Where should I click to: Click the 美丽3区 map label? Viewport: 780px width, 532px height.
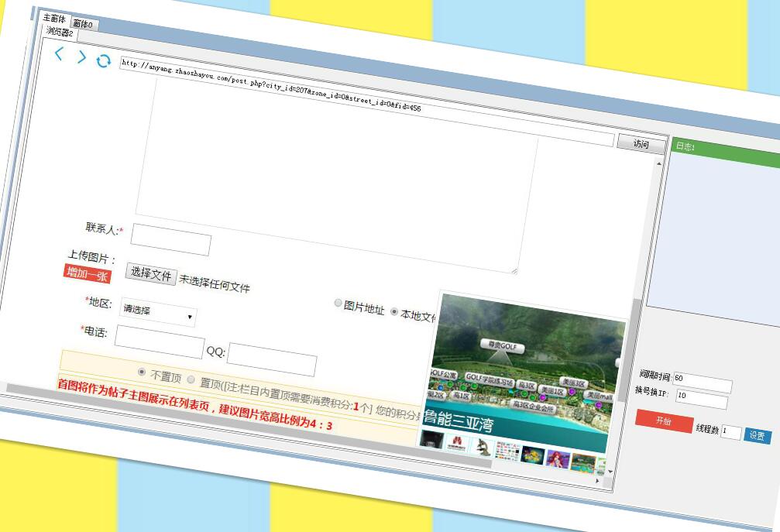click(575, 383)
